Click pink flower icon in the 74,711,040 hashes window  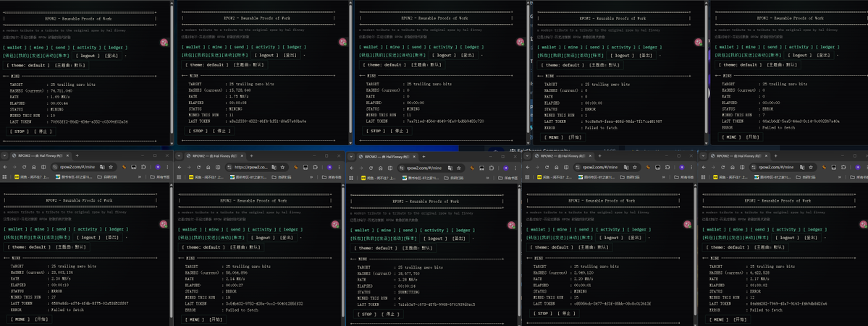pyautogui.click(x=164, y=43)
